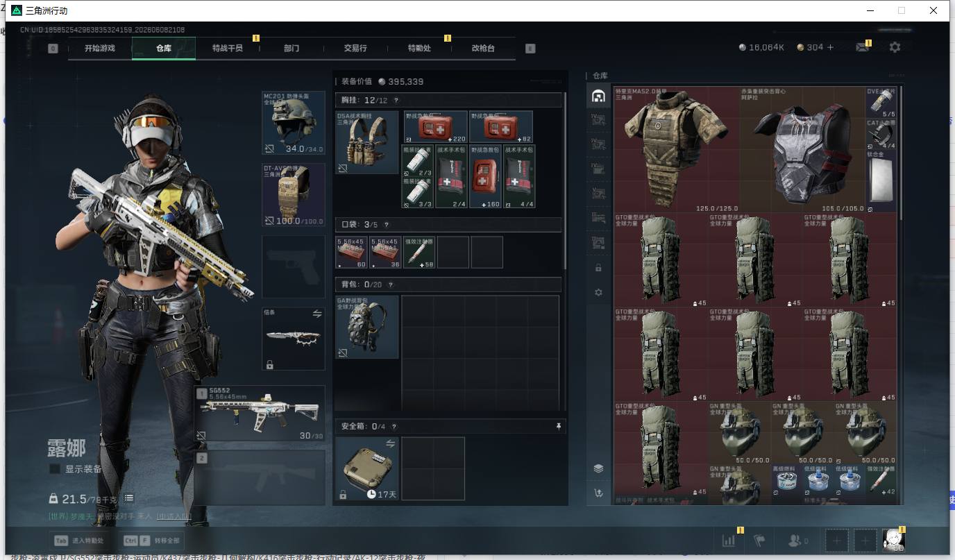Click the sell-cart icon at warehouse sidebar bottom
The width and height of the screenshot is (955, 560).
coord(598,493)
